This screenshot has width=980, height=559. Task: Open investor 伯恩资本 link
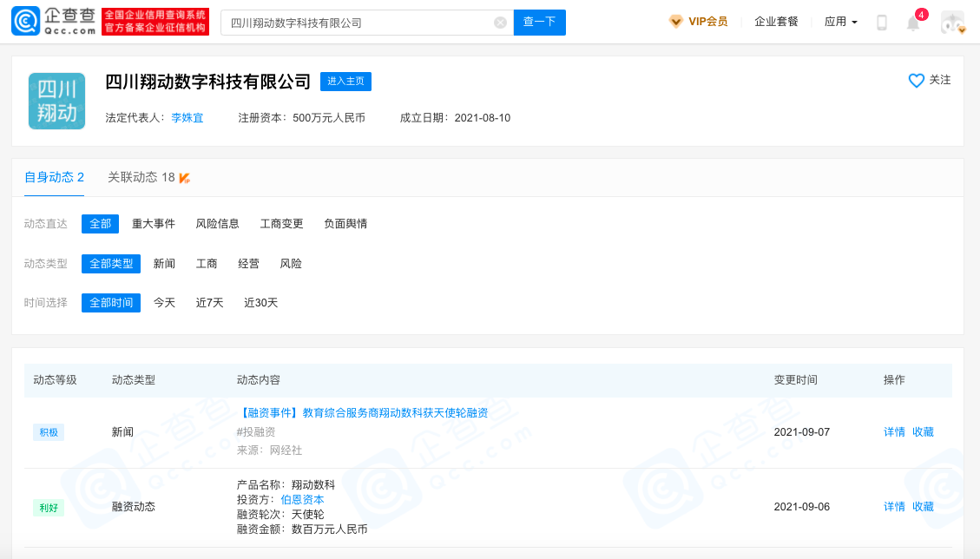(x=302, y=500)
